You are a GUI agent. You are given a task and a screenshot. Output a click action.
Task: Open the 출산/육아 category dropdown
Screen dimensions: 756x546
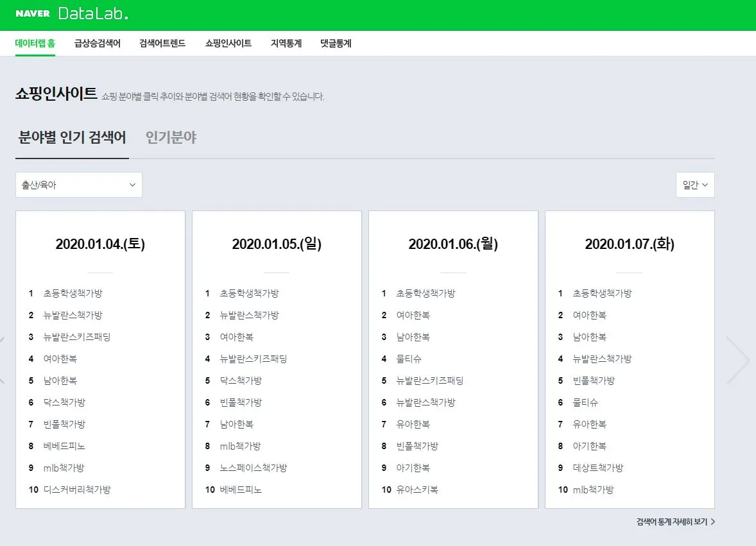(x=78, y=185)
